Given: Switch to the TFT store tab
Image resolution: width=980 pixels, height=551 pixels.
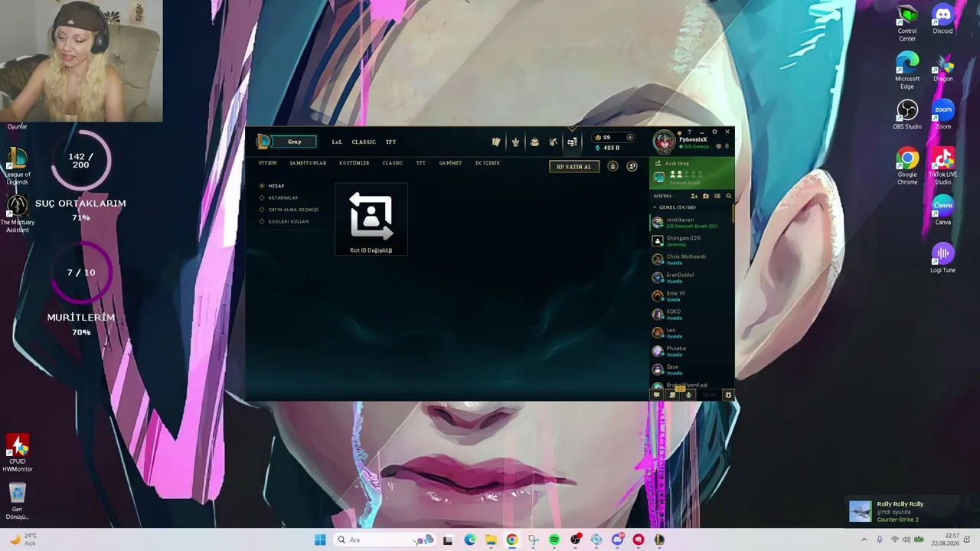Looking at the screenshot, I should 421,163.
